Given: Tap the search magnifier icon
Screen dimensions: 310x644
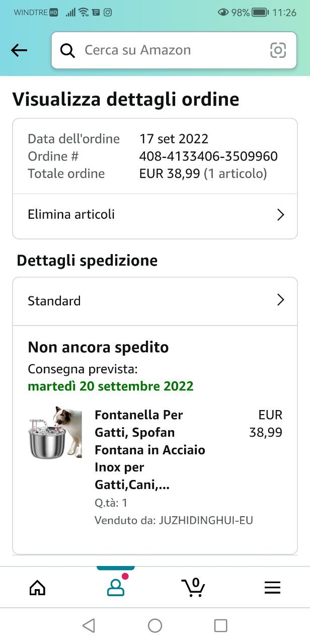Looking at the screenshot, I should 67,50.
